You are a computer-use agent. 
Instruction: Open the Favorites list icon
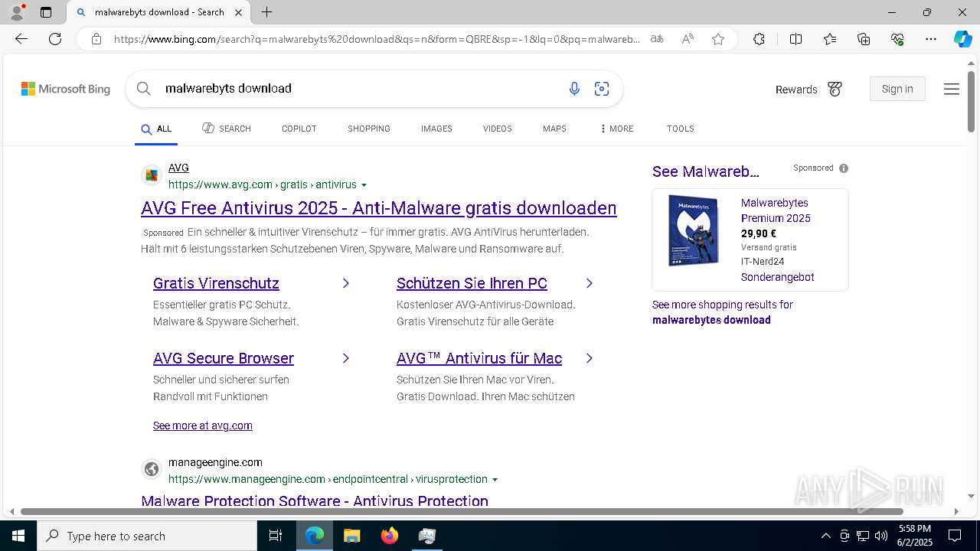pyautogui.click(x=830, y=39)
